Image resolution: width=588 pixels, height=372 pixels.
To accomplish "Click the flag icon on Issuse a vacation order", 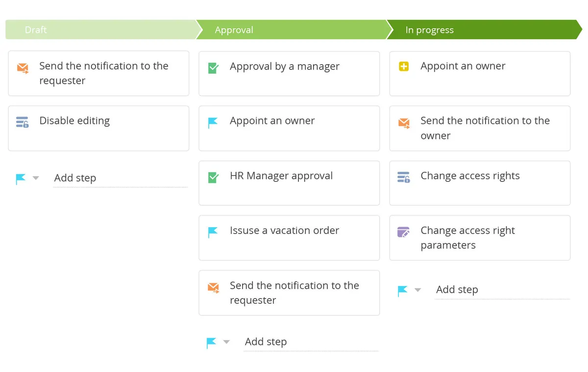I will 213,232.
